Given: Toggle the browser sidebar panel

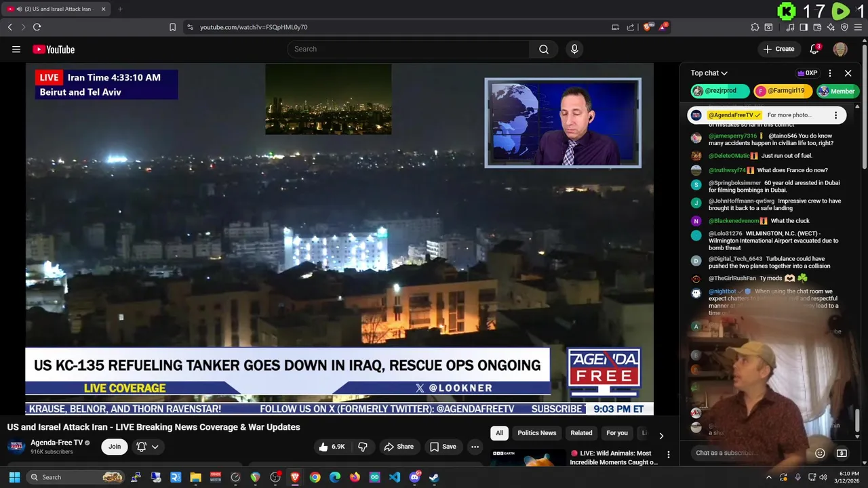Looking at the screenshot, I should (804, 27).
